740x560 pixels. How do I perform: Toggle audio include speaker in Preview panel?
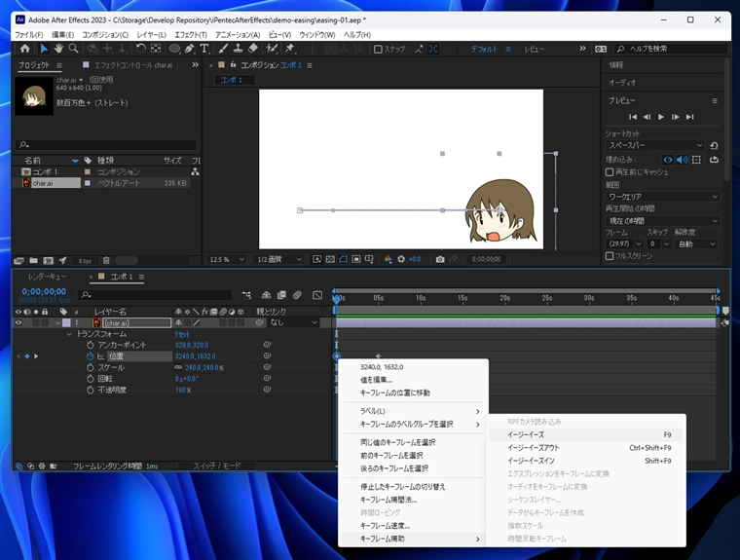682,160
